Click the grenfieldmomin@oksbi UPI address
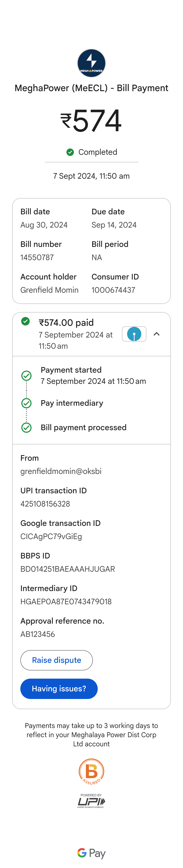Screen dimensions: 183x868 click(61, 471)
